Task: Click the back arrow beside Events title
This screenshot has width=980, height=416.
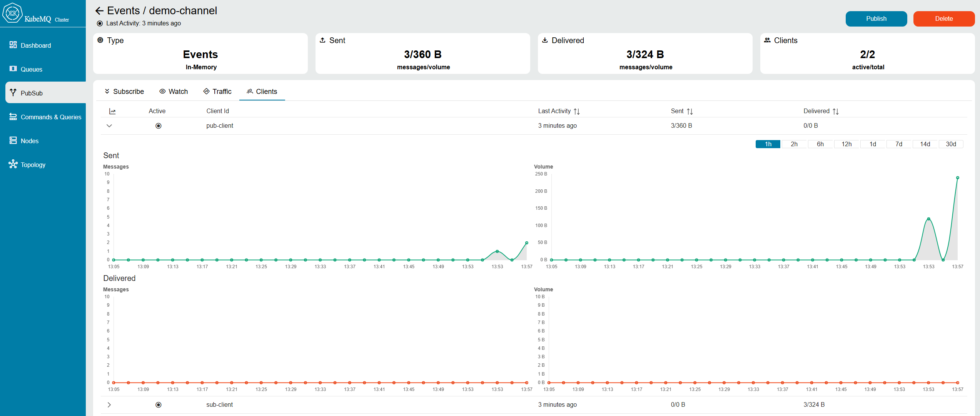Action: pos(99,11)
